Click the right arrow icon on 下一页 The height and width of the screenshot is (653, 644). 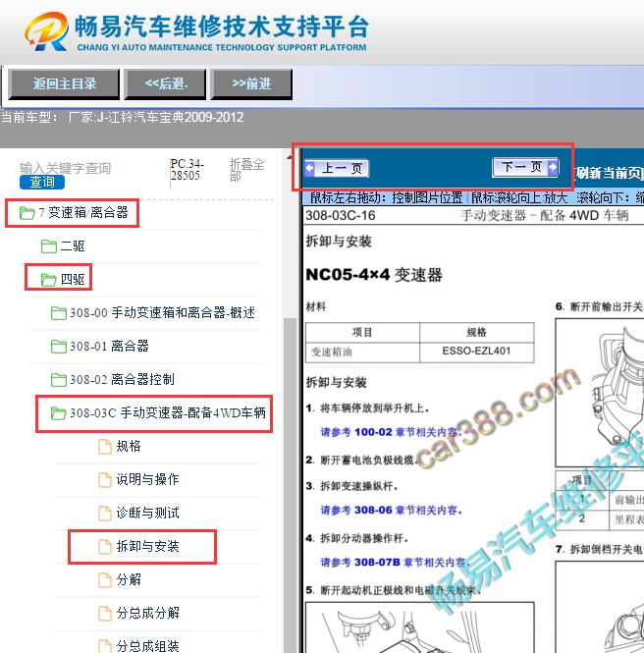[553, 167]
